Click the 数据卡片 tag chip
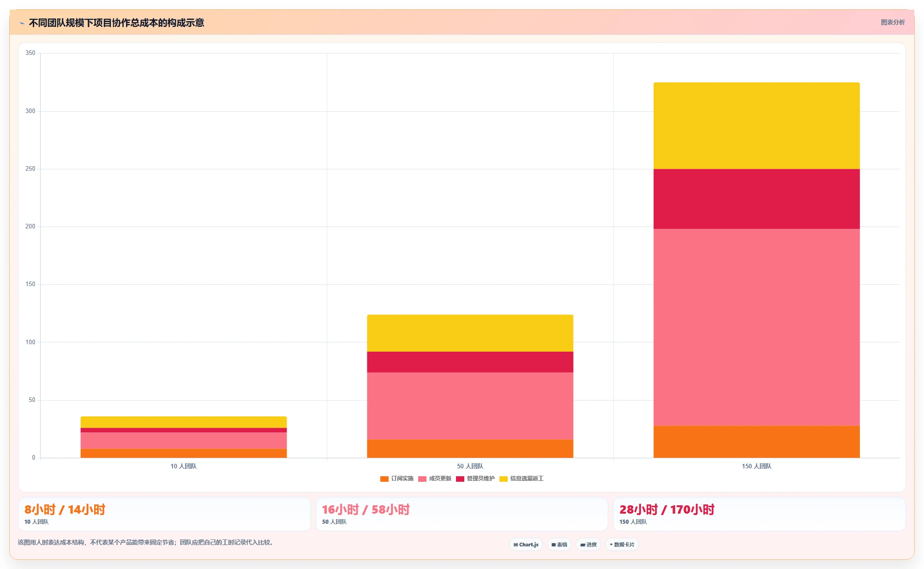 pyautogui.click(x=622, y=545)
